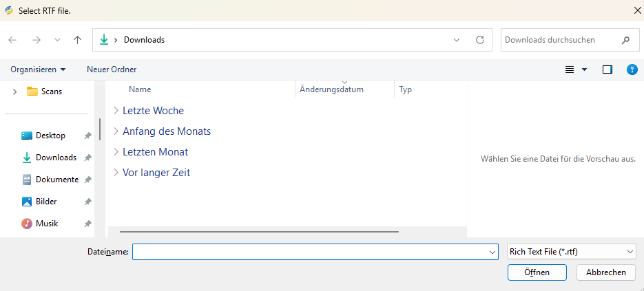This screenshot has width=644, height=291.
Task: Click Neuer Ordner in the toolbar
Action: point(112,69)
